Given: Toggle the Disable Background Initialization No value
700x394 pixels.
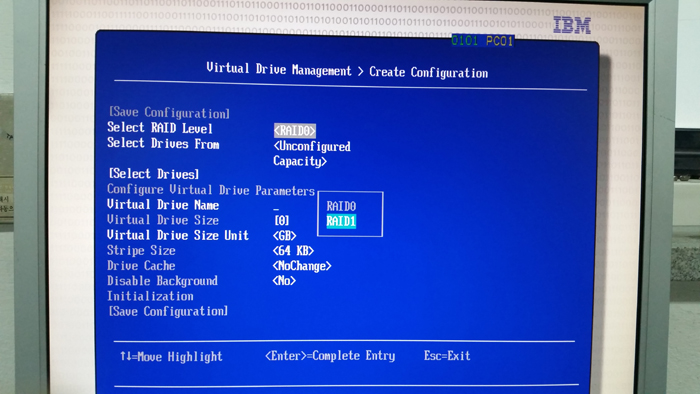Looking at the screenshot, I should click(x=284, y=281).
